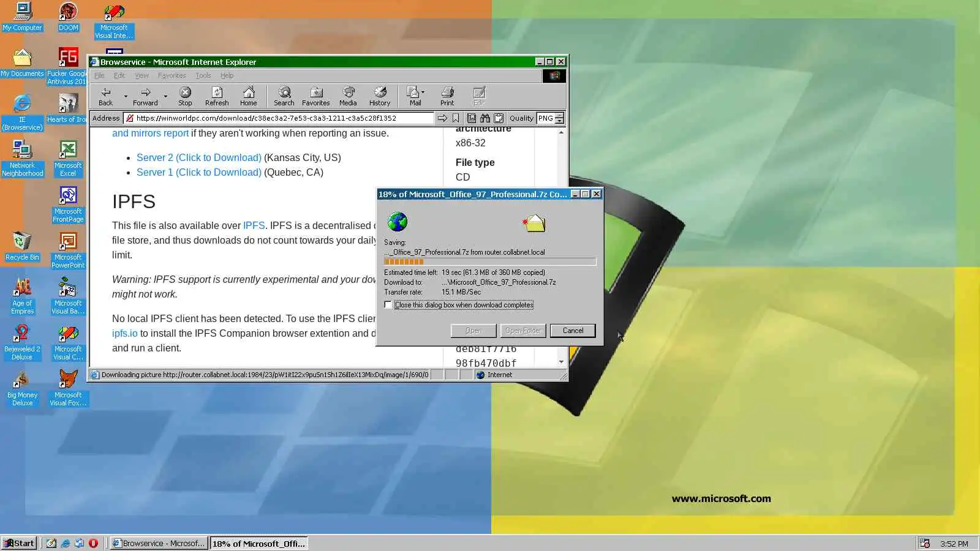The width and height of the screenshot is (980, 551).
Task: Launch Opera from Quick Launch
Action: point(93,543)
